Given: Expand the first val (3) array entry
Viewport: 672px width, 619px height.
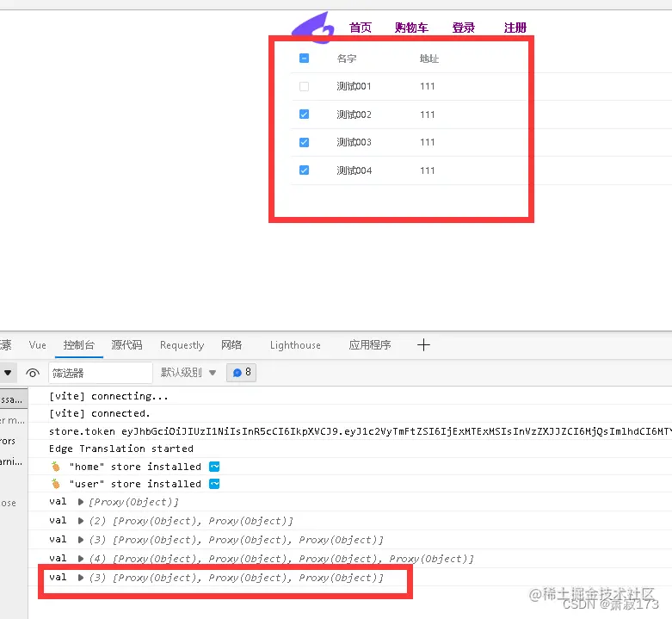Looking at the screenshot, I should [x=80, y=540].
